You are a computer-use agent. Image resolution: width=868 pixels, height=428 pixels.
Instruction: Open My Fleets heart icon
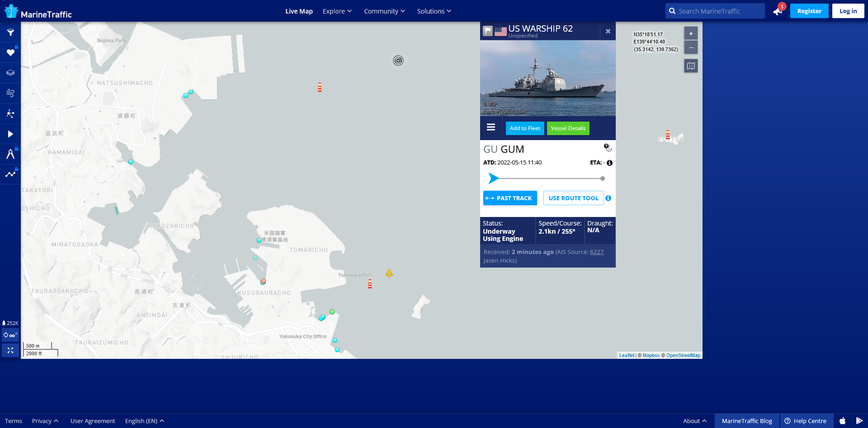pos(10,53)
